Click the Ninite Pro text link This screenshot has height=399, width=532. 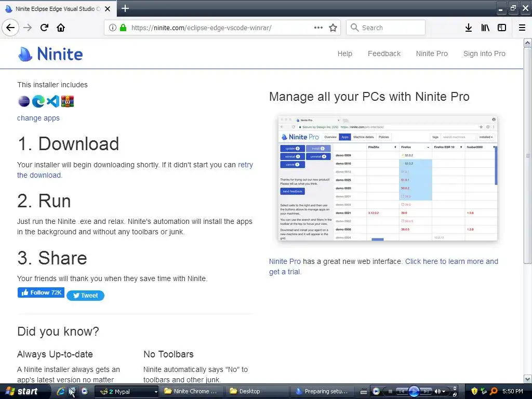[285, 261]
